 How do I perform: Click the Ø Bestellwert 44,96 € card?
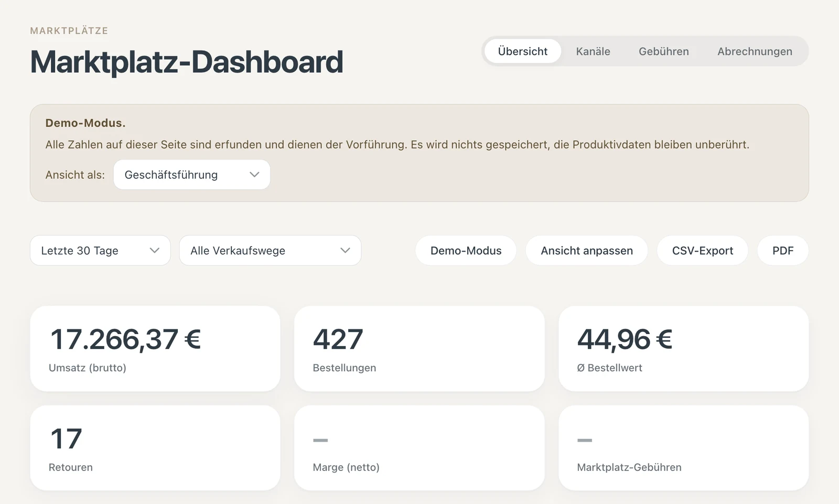684,349
